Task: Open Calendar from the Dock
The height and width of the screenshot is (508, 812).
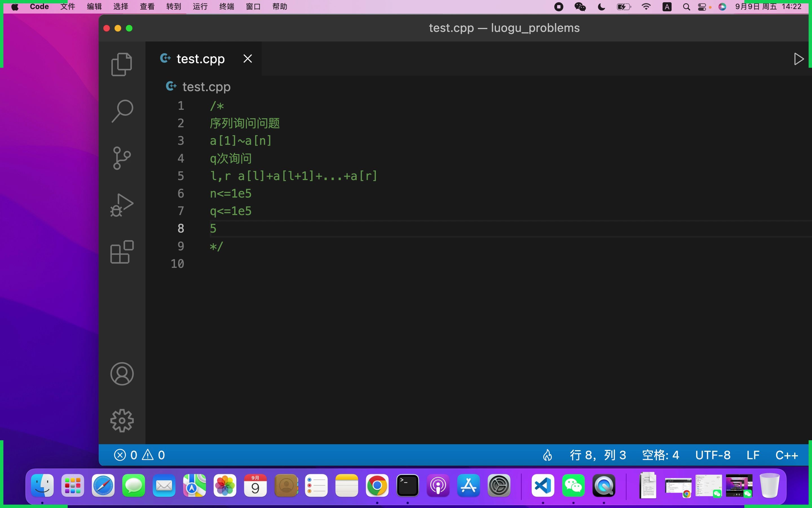Action: pos(255,485)
